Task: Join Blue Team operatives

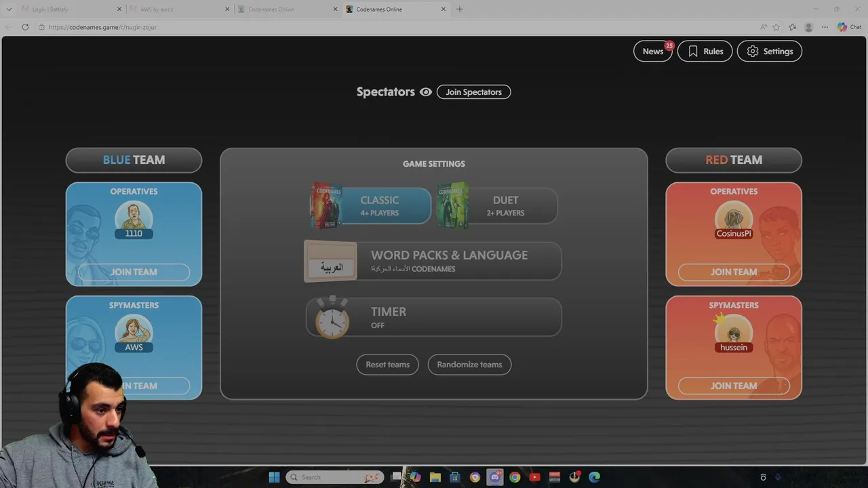Action: point(134,272)
